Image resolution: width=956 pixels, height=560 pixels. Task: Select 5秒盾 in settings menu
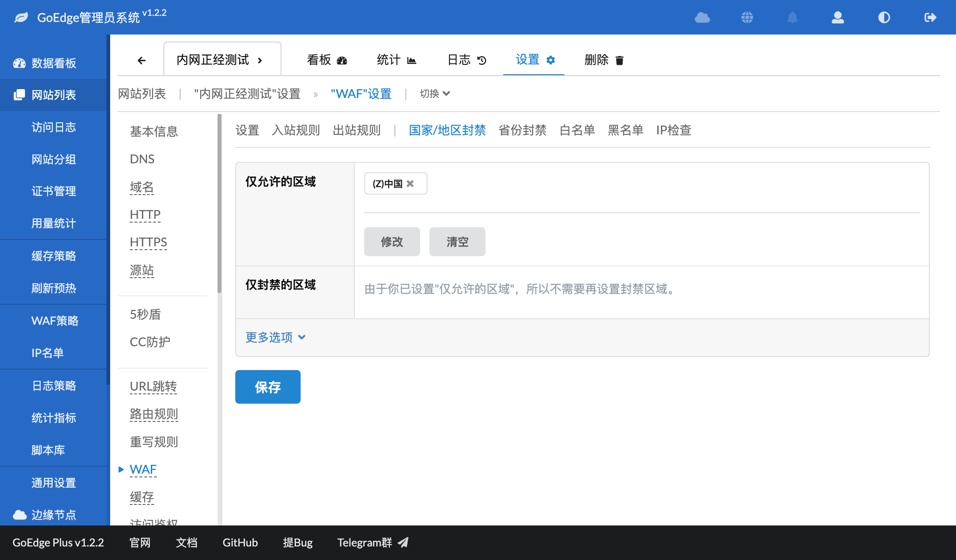pyautogui.click(x=145, y=315)
